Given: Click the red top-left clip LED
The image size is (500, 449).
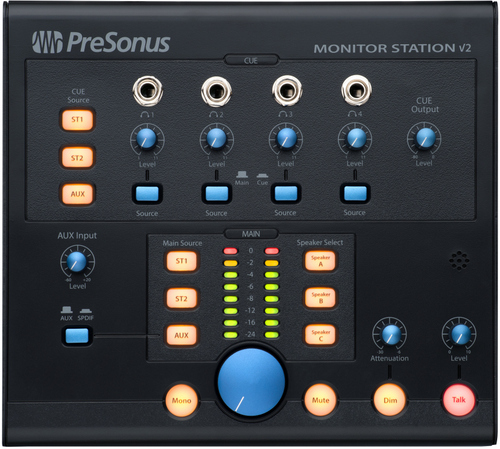Looking at the screenshot, I should pos(231,251).
